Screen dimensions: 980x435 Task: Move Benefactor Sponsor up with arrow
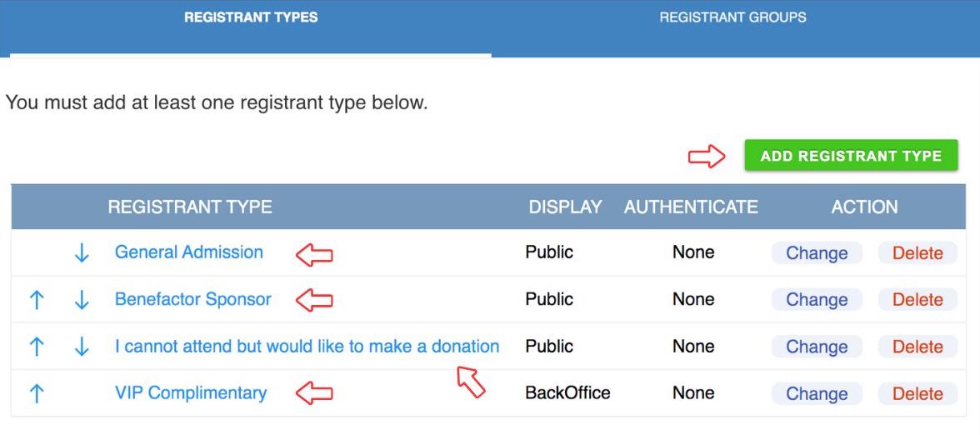click(x=37, y=300)
